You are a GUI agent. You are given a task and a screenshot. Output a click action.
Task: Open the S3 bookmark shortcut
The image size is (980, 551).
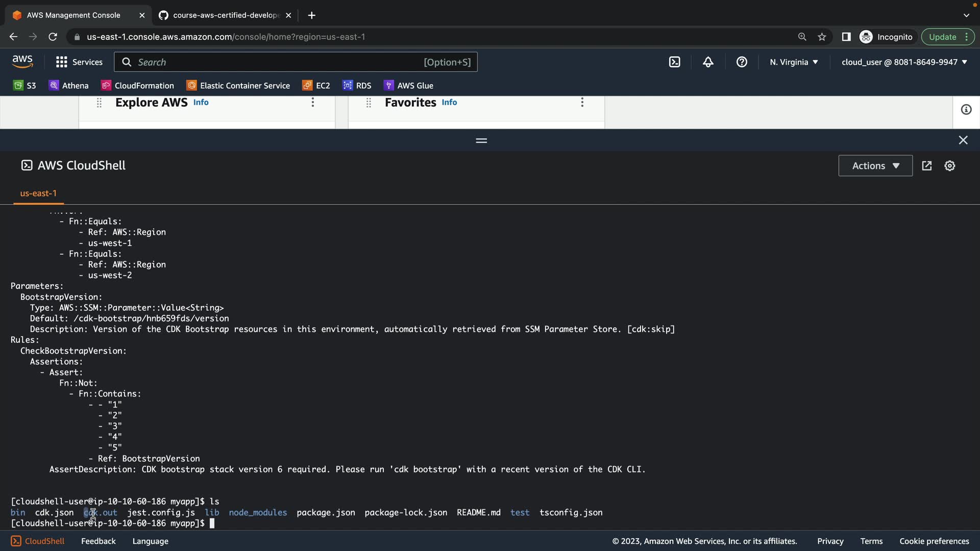[24, 86]
